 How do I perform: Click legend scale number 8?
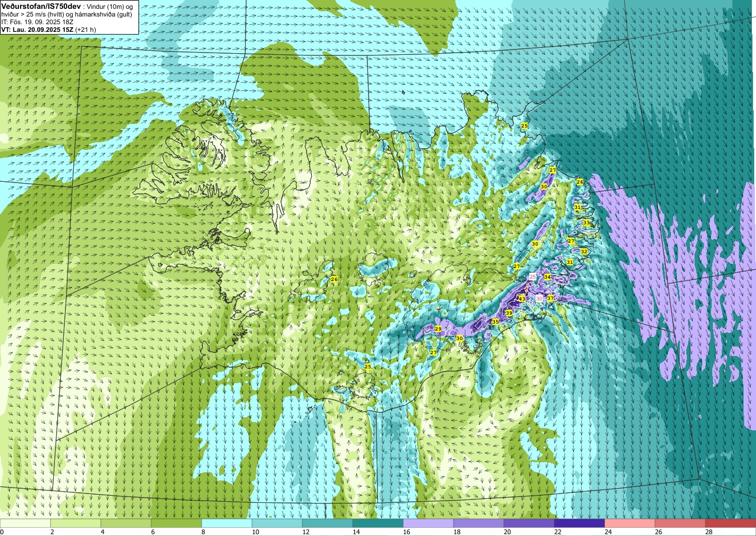pyautogui.click(x=204, y=532)
